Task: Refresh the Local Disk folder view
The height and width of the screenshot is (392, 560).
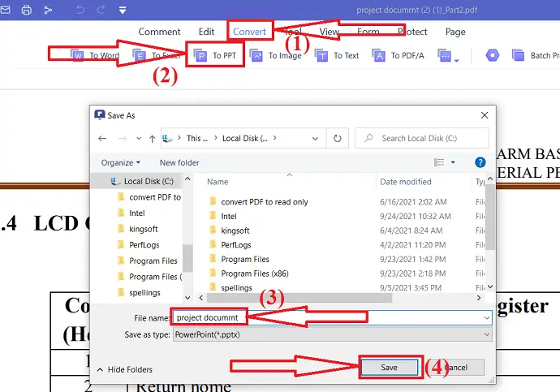Action: click(x=337, y=138)
